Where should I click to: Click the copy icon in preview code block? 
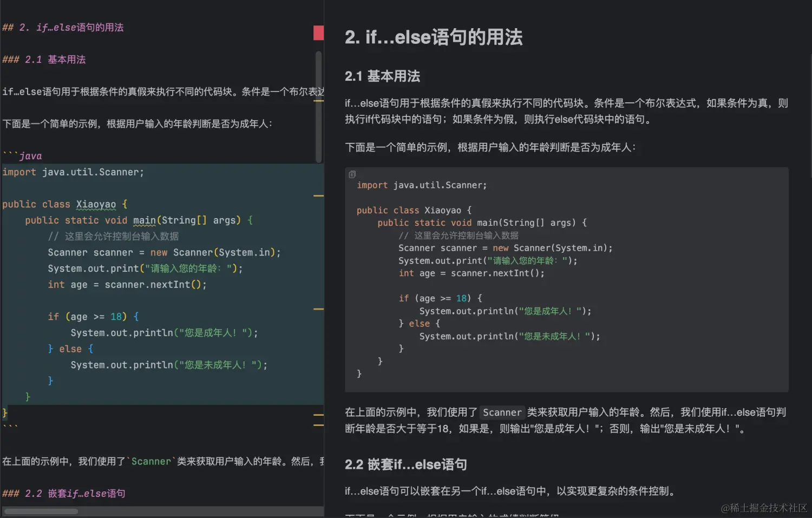[x=352, y=174]
